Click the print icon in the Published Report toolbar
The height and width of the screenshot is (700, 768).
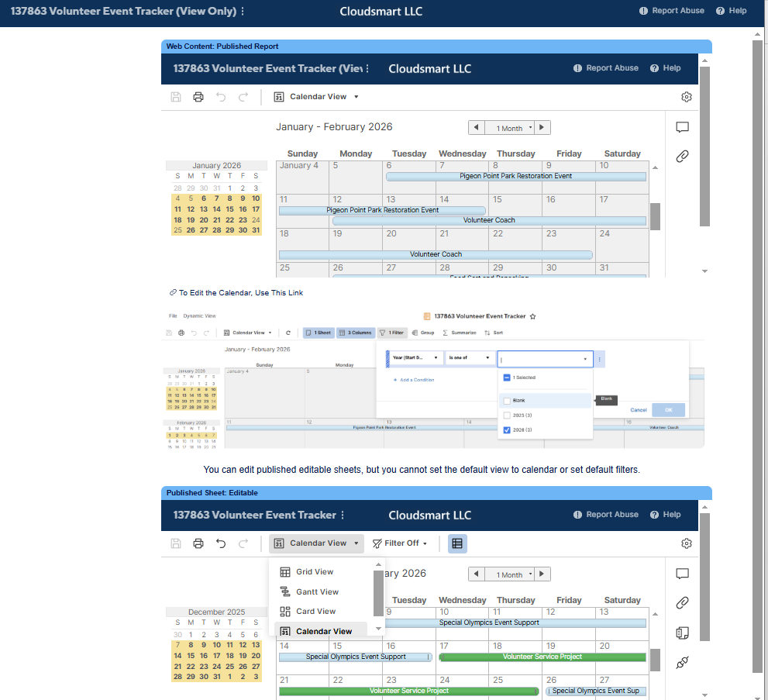198,97
